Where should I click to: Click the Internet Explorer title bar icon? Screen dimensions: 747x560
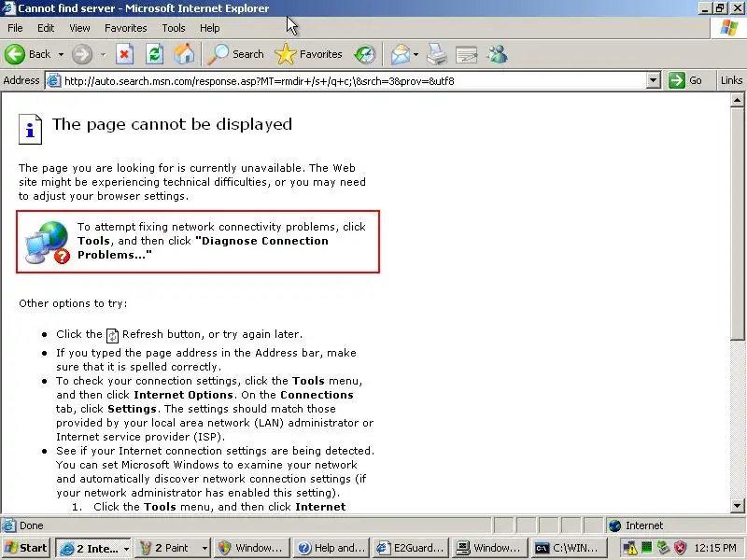tap(8, 8)
